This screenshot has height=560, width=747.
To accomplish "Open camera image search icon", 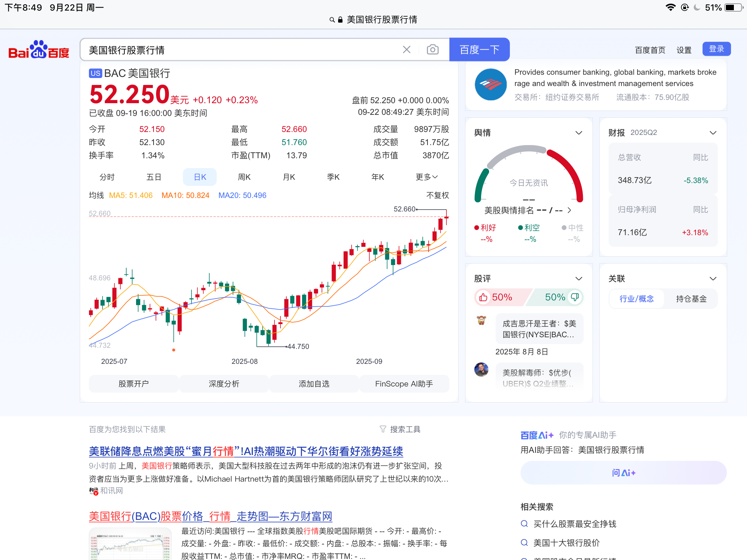I will pos(433,50).
